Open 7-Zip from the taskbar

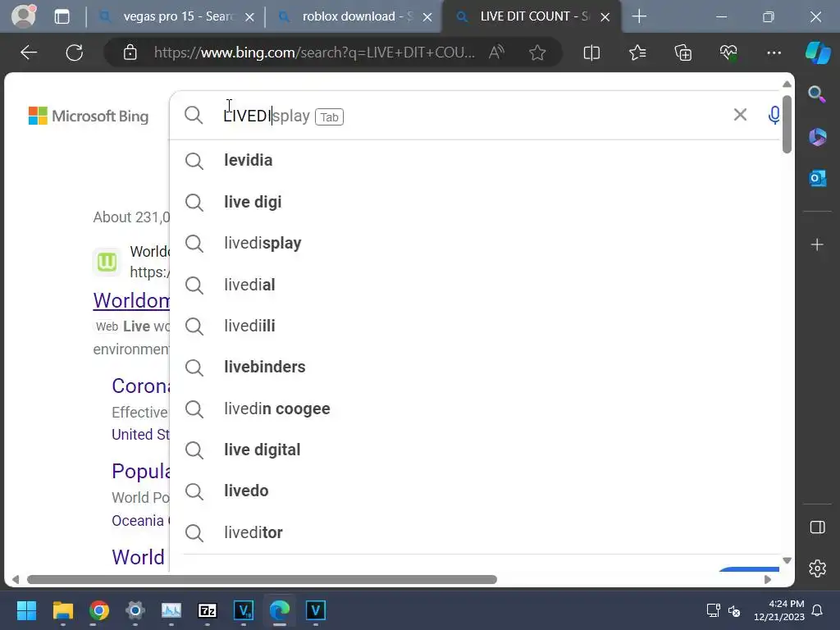(x=208, y=610)
